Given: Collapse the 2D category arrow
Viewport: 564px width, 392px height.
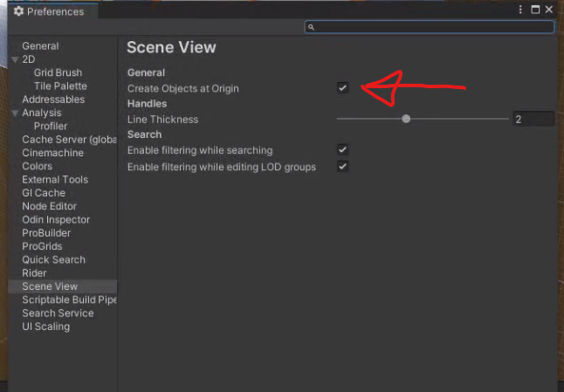Looking at the screenshot, I should 15,59.
